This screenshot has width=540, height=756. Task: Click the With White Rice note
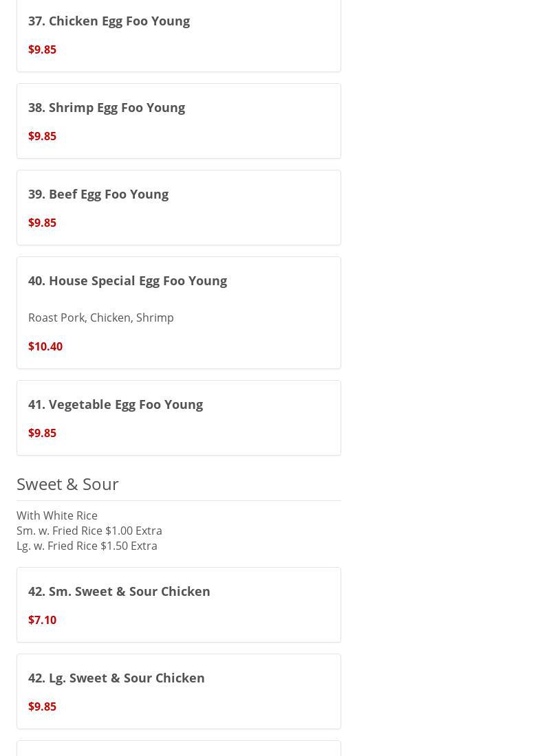[57, 515]
